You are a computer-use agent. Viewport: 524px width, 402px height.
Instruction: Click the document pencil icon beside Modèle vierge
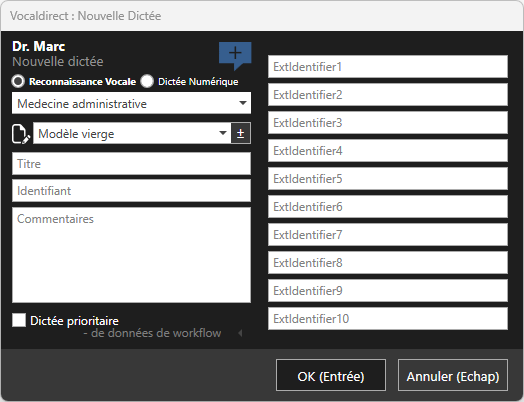(21, 134)
